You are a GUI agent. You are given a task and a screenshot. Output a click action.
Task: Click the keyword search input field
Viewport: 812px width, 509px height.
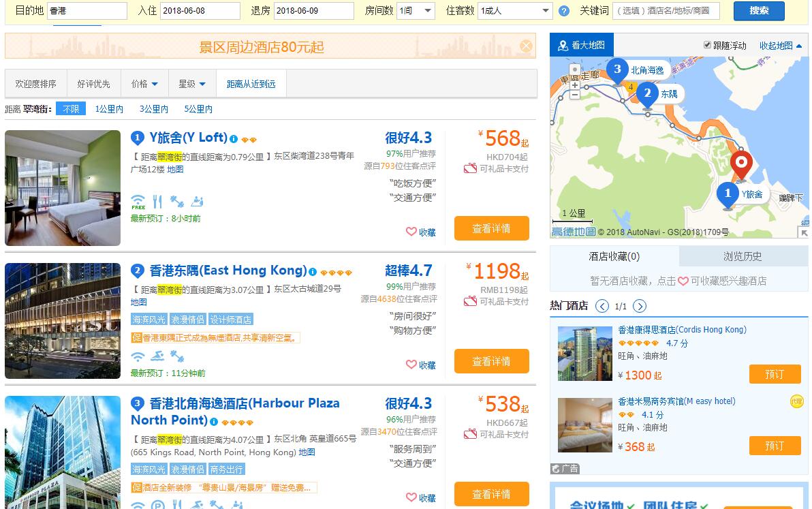tap(666, 11)
